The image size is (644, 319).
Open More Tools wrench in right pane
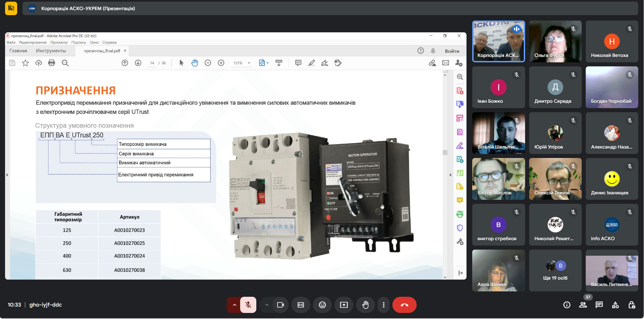(460, 242)
